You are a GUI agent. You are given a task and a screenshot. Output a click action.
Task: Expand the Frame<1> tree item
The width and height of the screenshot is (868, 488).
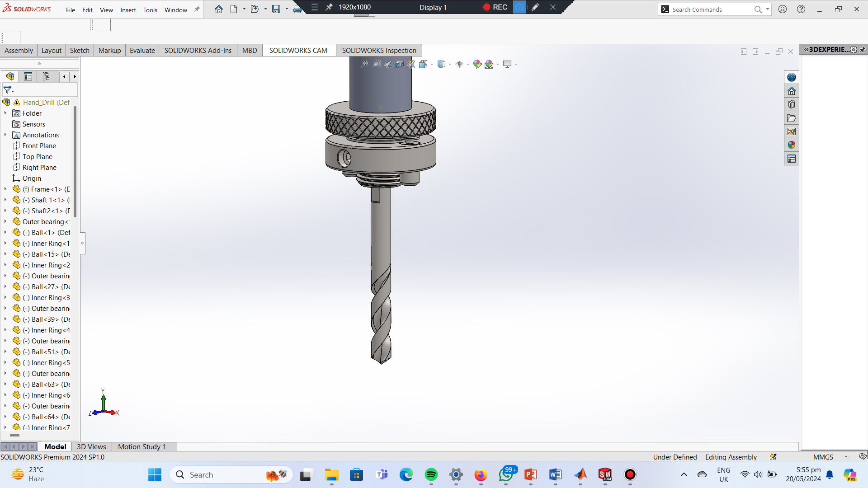point(5,189)
